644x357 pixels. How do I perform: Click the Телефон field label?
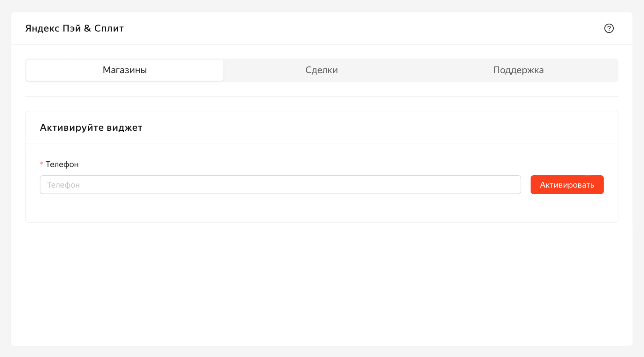(62, 164)
